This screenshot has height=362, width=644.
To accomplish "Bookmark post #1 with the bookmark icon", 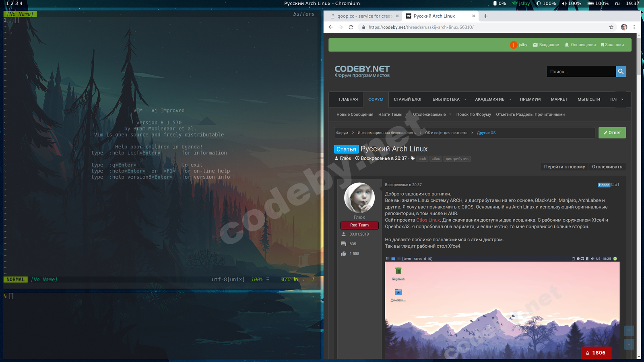I will point(613,185).
